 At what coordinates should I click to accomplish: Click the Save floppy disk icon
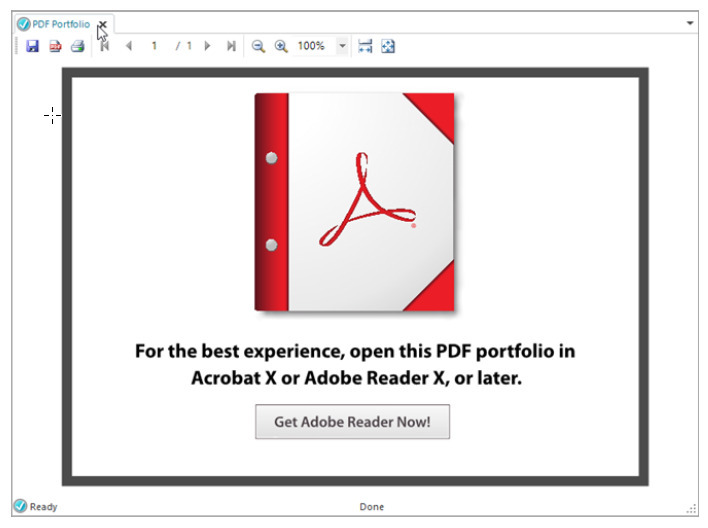point(32,46)
